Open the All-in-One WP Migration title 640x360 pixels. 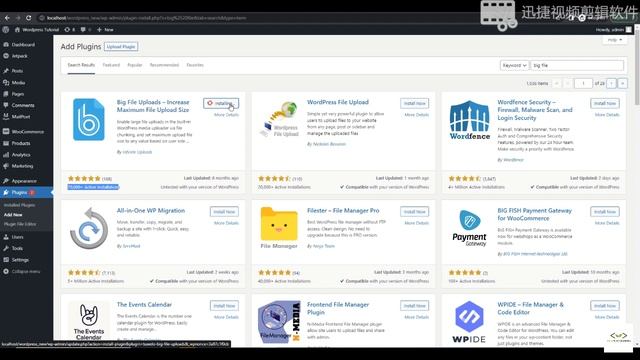point(151,211)
